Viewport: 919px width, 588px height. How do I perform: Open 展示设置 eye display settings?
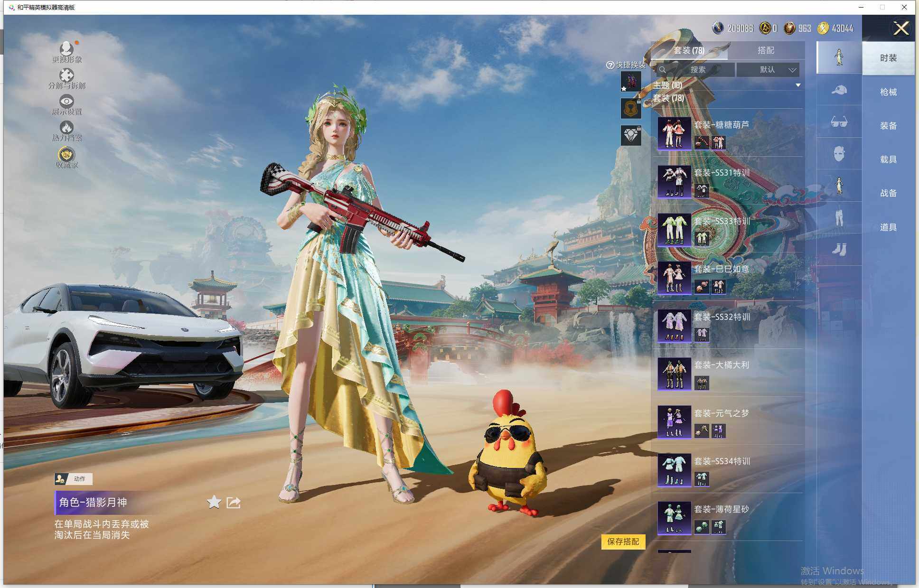tap(66, 102)
